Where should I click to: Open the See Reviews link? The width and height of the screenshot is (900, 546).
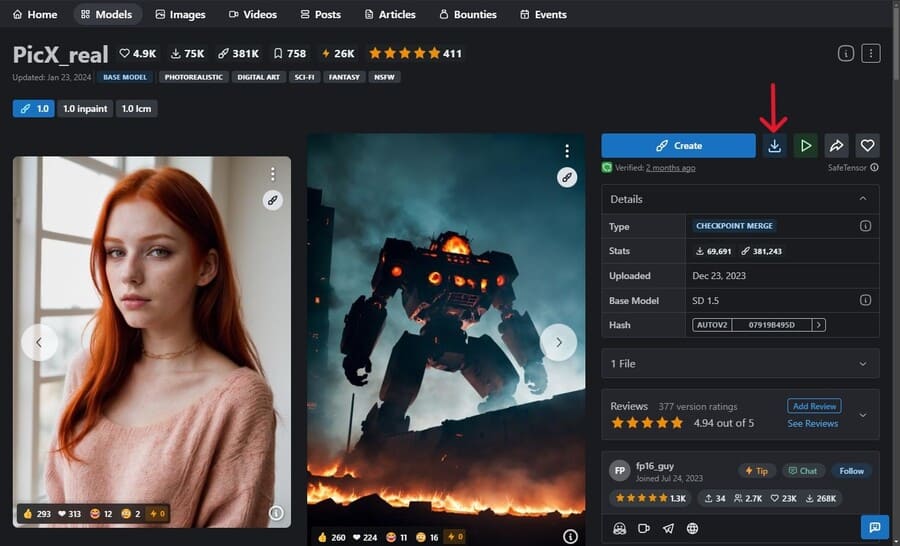(x=813, y=424)
